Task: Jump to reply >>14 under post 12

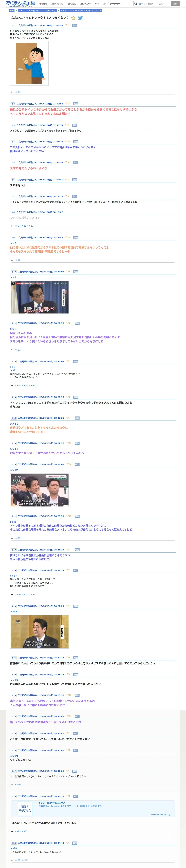Action: 18,386
